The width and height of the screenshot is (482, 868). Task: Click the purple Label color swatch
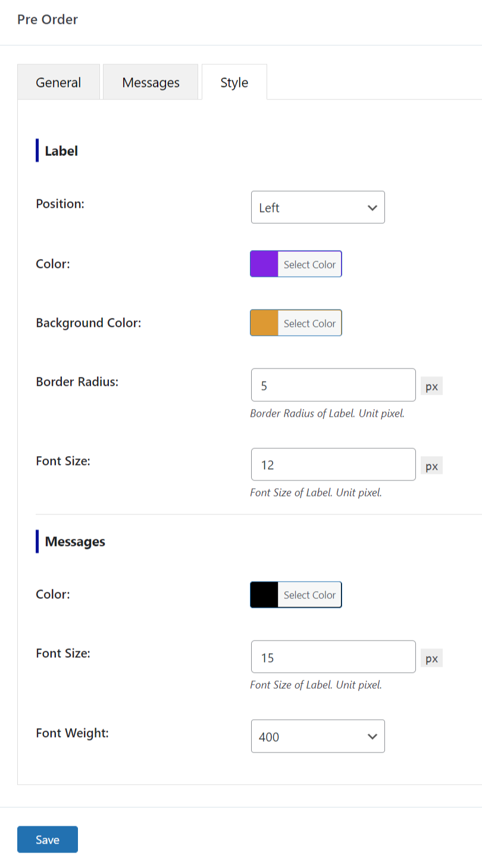point(264,264)
